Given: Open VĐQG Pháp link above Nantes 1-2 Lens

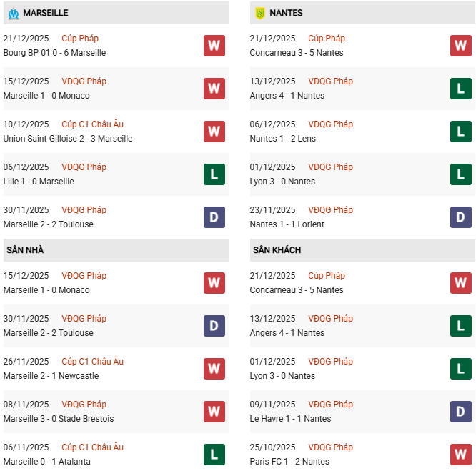Looking at the screenshot, I should (x=330, y=124).
